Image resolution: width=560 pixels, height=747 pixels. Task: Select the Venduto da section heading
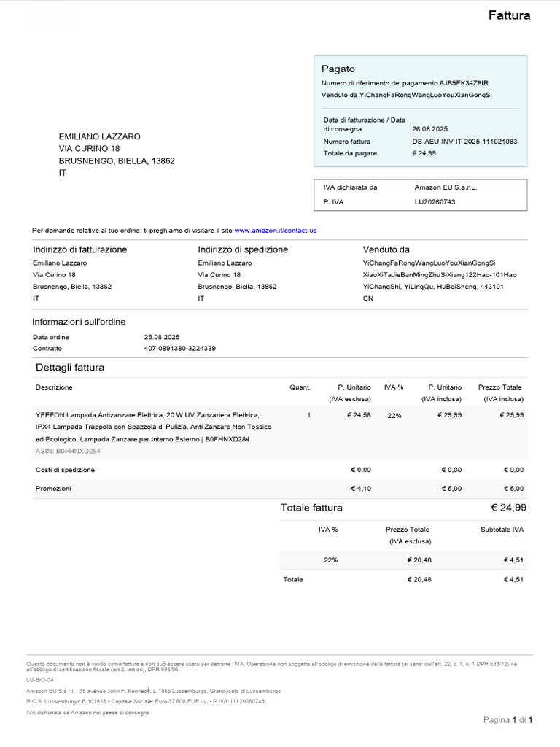point(386,249)
